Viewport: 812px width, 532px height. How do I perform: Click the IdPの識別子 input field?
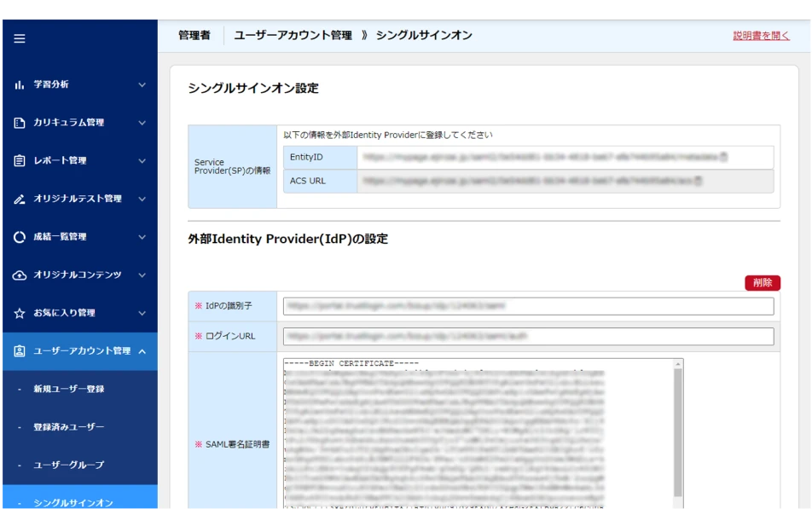click(528, 306)
